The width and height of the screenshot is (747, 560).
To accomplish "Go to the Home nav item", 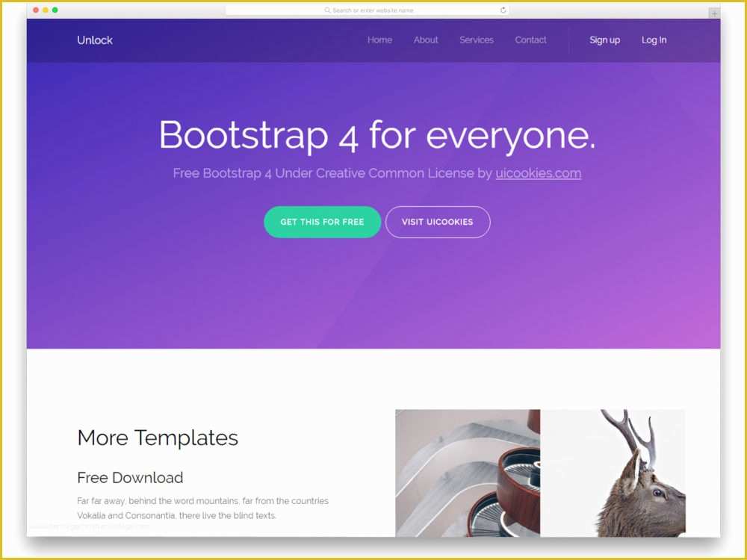I will (x=379, y=40).
